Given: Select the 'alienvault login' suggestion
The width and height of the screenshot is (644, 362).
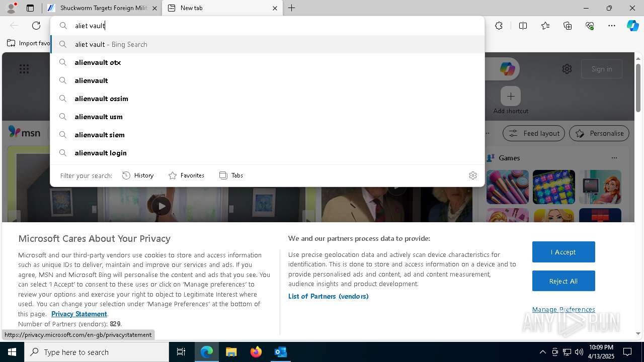Looking at the screenshot, I should point(268,153).
